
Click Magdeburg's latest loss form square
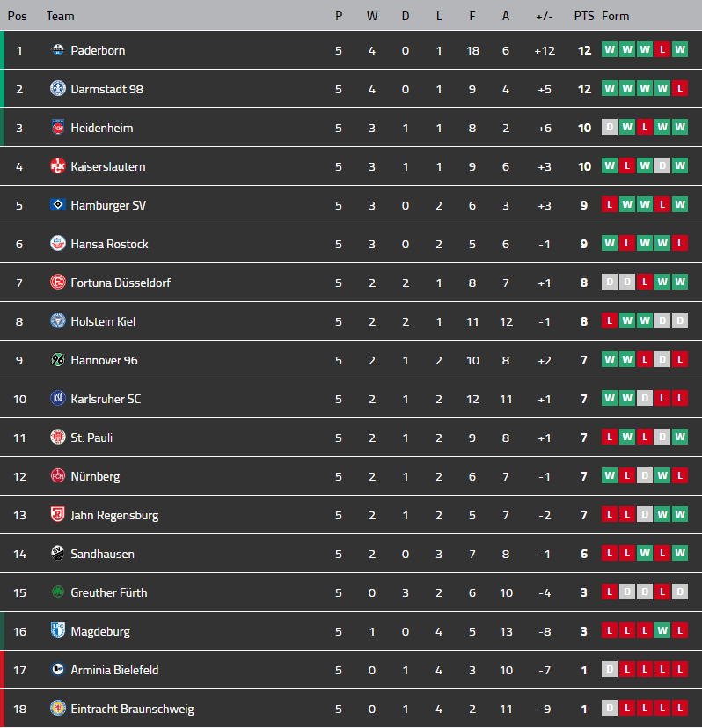pos(679,630)
